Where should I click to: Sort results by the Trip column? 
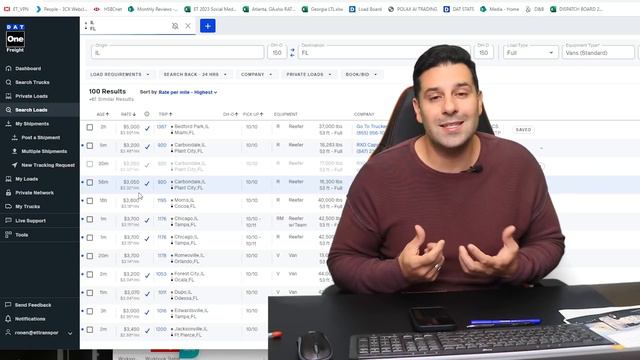(x=165, y=114)
